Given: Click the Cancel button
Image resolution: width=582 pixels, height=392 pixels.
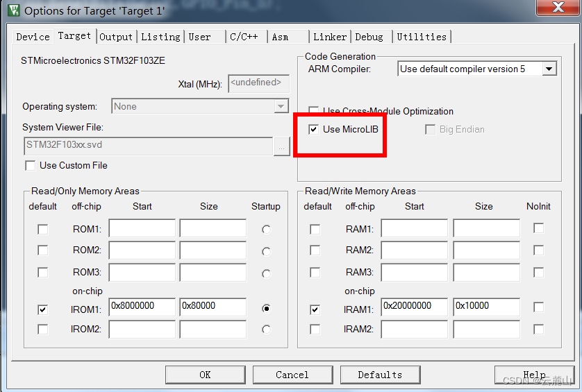Looking at the screenshot, I should 292,375.
